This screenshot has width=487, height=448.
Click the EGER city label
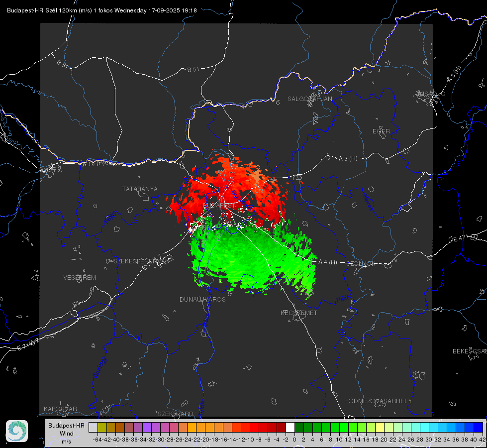click(x=381, y=131)
